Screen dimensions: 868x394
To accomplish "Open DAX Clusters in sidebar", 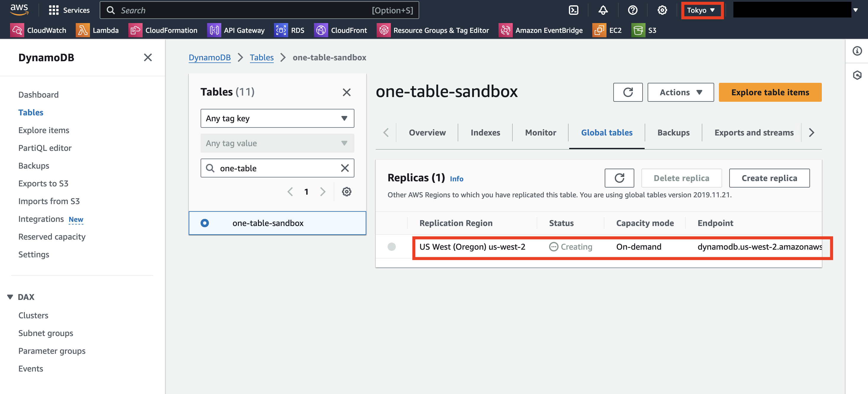I will point(33,315).
